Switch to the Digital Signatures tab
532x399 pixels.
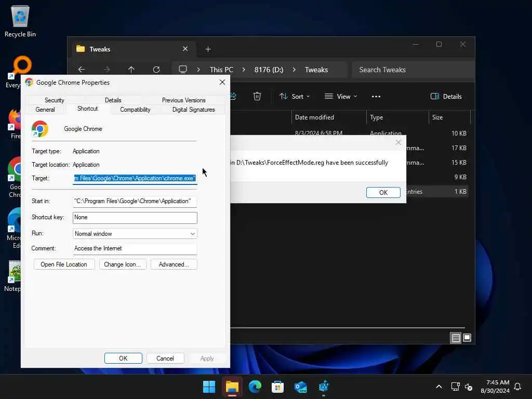pyautogui.click(x=193, y=110)
